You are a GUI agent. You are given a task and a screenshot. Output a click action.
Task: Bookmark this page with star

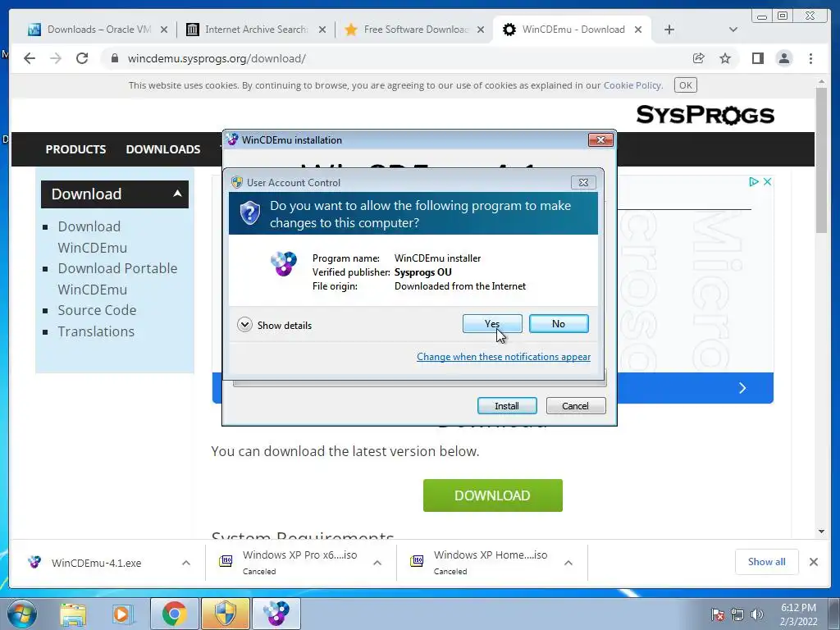(725, 58)
